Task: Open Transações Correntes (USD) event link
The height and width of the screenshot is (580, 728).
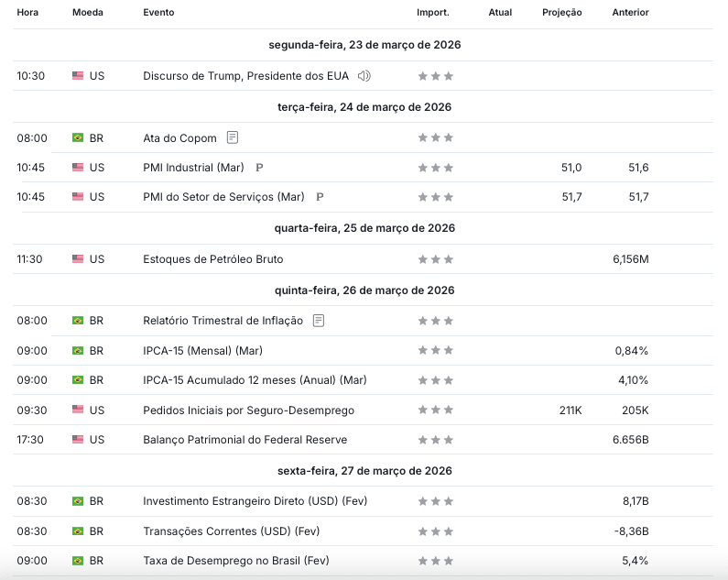Action: [x=231, y=531]
